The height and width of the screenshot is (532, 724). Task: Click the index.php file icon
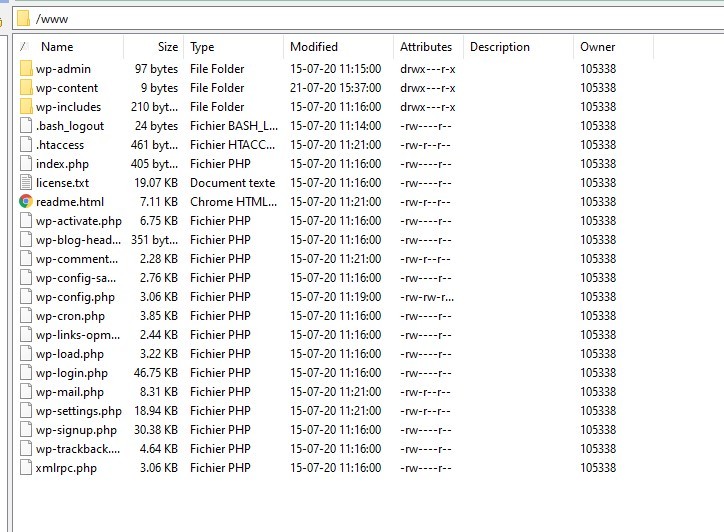click(26, 164)
